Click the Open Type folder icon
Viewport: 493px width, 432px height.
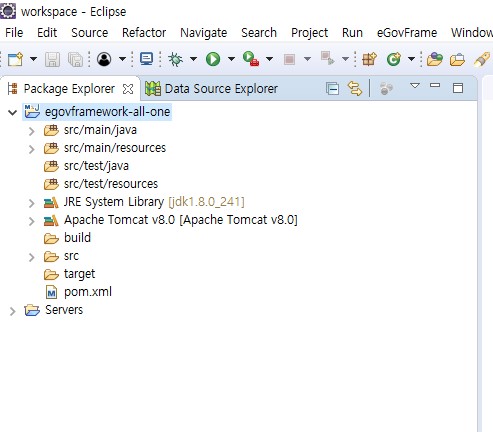pos(435,59)
